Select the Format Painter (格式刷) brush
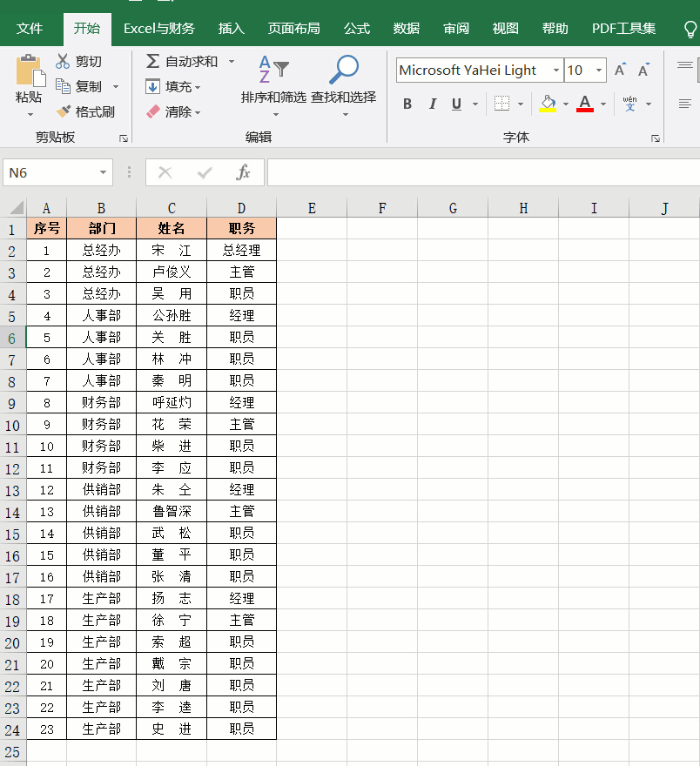Viewport: 700px width, 766px height. pyautogui.click(x=63, y=112)
